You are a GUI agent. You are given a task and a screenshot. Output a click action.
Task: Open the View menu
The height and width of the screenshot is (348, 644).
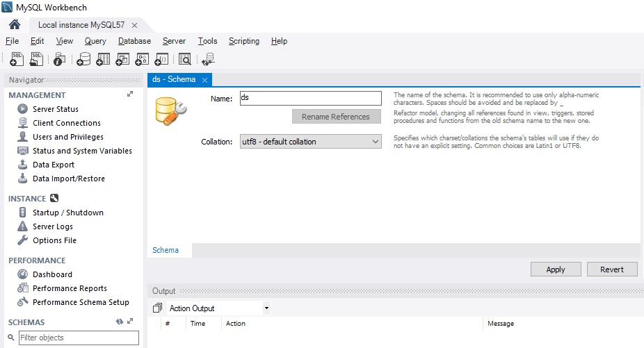pyautogui.click(x=65, y=41)
